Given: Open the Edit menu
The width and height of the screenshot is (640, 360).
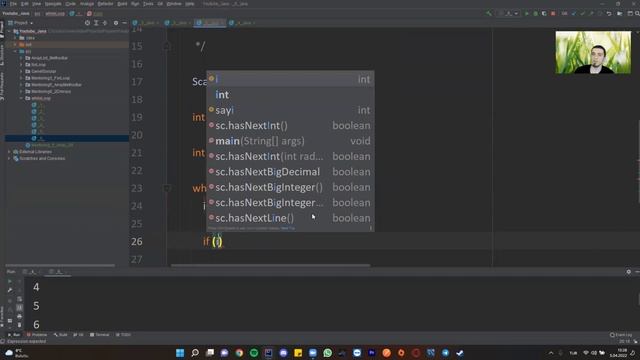Looking at the screenshot, I should (x=25, y=4).
